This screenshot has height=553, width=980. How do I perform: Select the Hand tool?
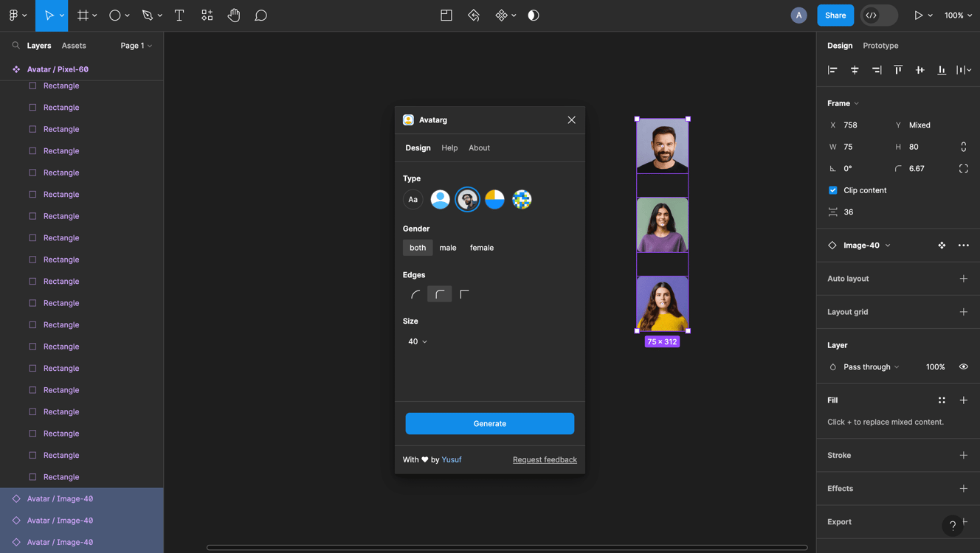(x=233, y=15)
